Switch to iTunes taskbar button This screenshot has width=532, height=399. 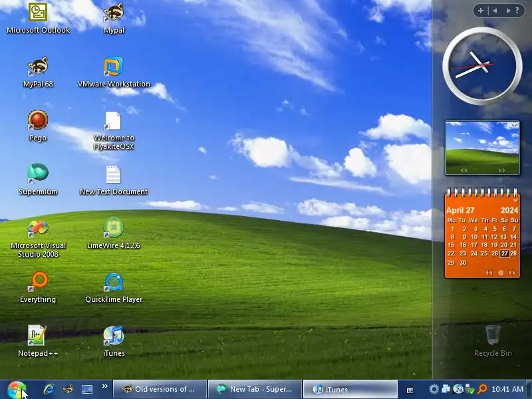[x=350, y=389]
